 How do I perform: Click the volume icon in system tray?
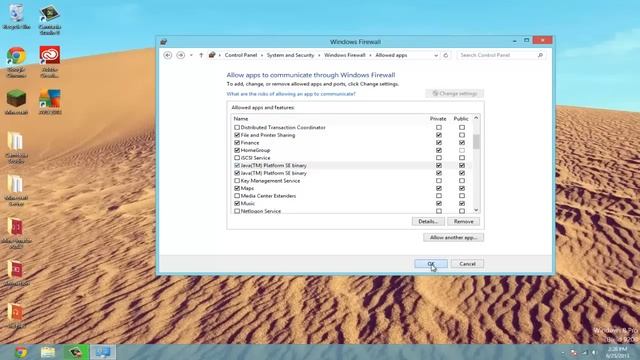tap(594, 352)
